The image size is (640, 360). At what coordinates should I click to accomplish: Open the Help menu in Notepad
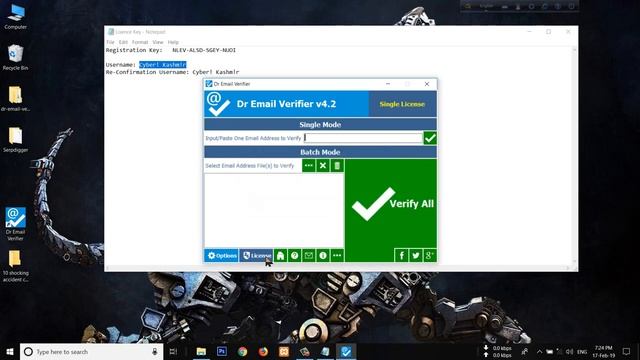click(173, 42)
